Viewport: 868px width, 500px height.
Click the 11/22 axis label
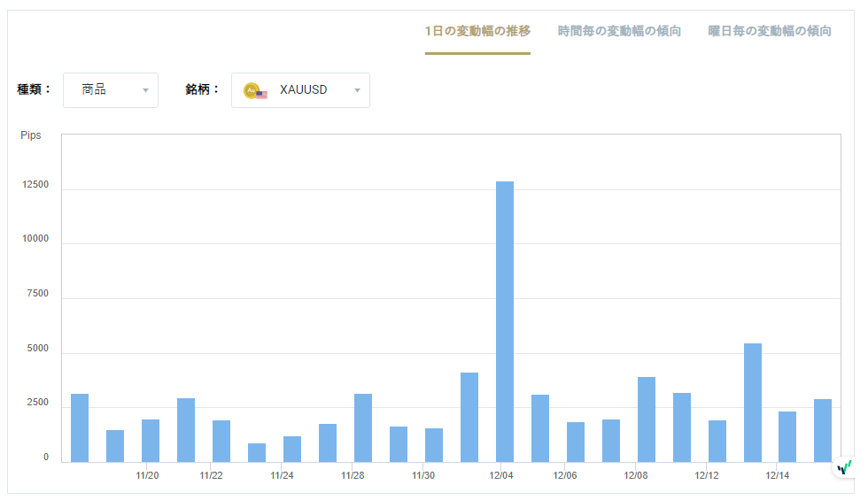tap(211, 476)
